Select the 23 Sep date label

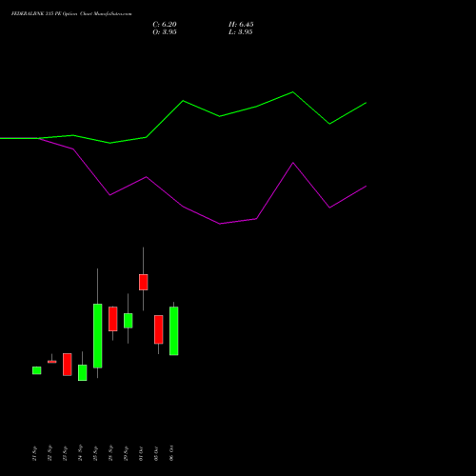65,453
